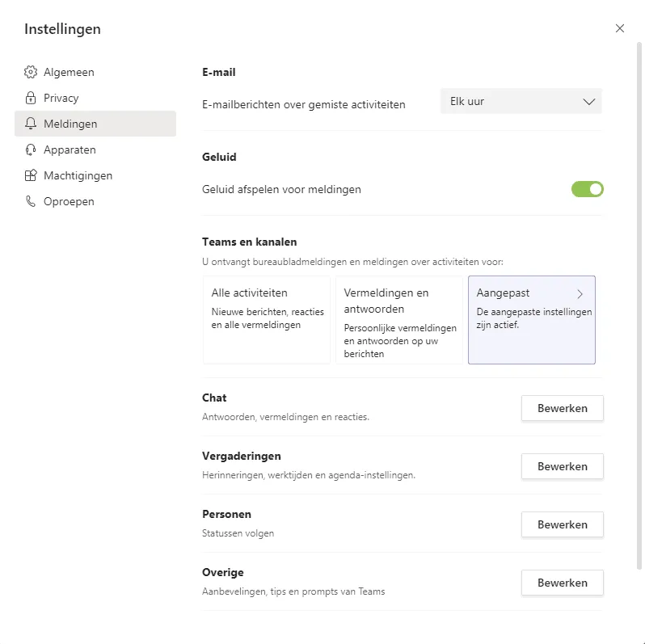Click the chevron arrow on Aangepast card

click(580, 293)
